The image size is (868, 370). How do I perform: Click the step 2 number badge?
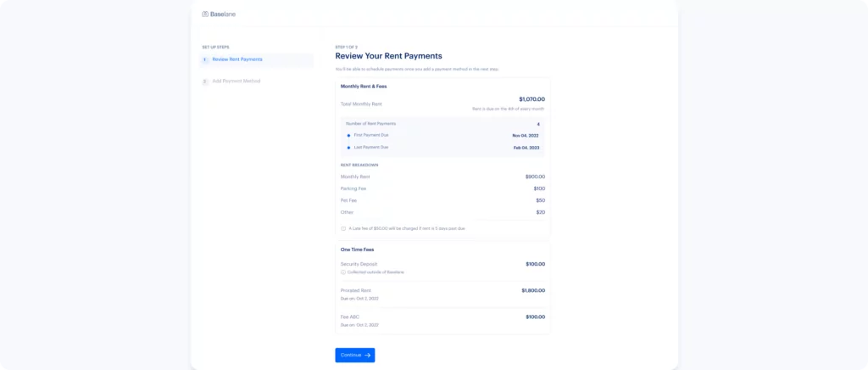pyautogui.click(x=205, y=81)
